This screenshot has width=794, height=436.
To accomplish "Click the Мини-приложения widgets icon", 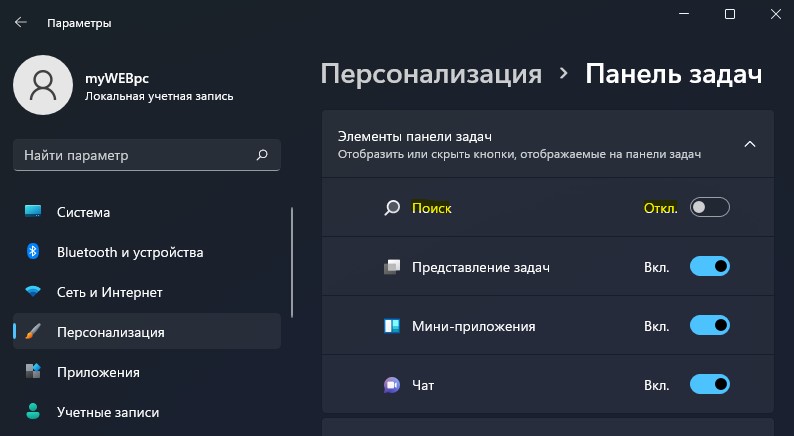I will [x=392, y=326].
